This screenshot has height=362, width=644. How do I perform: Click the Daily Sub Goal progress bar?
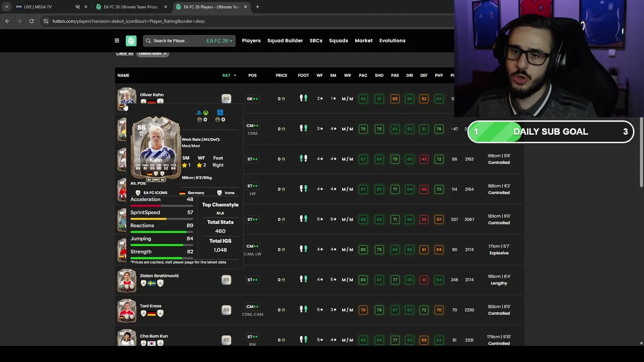click(x=550, y=132)
